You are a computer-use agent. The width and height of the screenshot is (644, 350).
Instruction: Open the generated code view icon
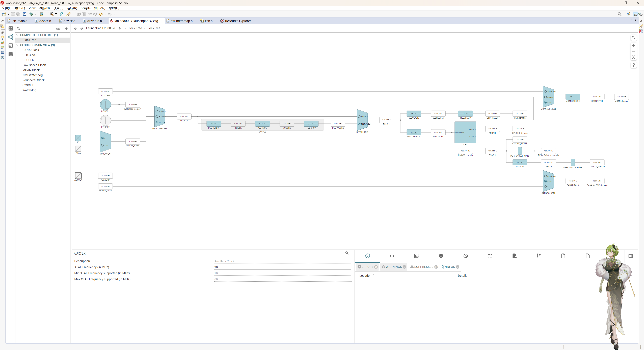click(392, 256)
